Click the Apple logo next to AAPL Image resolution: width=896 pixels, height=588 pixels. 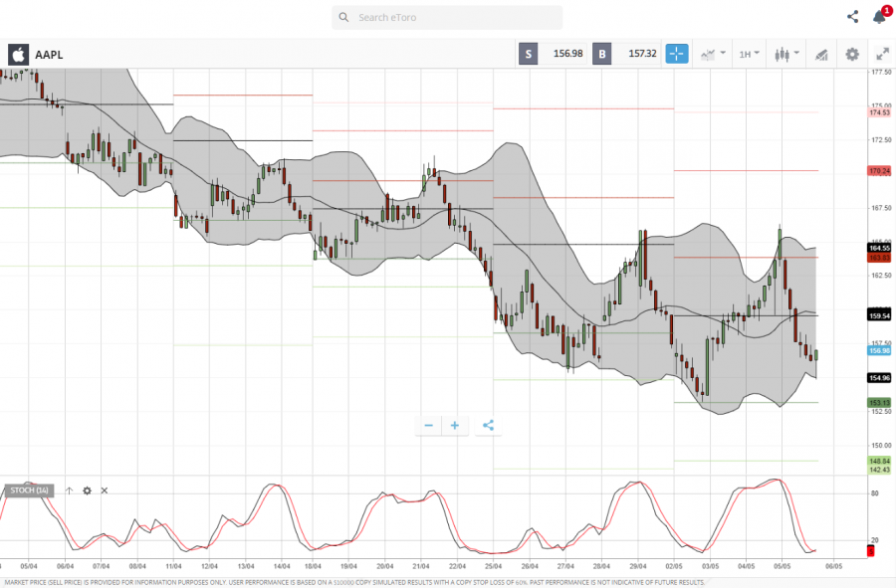click(x=18, y=55)
